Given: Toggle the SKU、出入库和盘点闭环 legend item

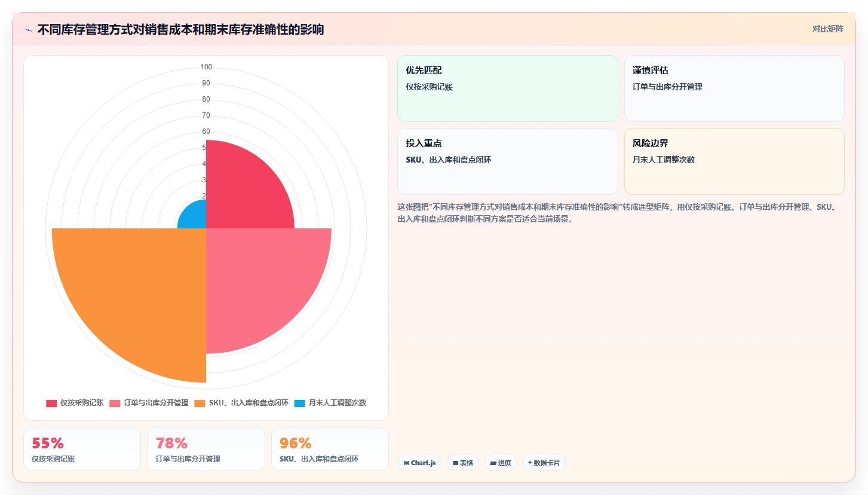Looking at the screenshot, I should pos(241,403).
